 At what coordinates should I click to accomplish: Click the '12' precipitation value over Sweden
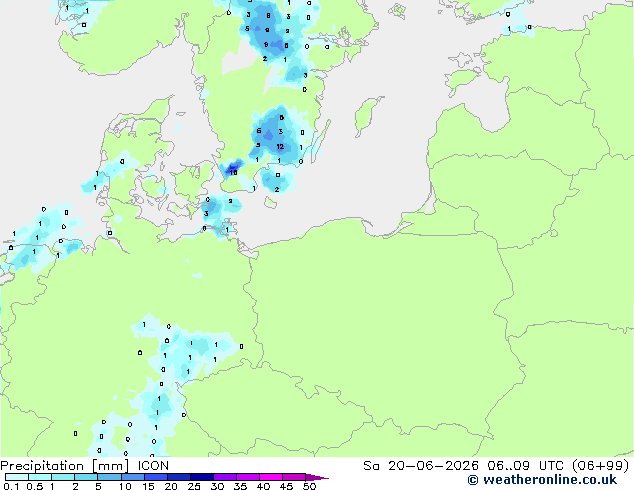280,147
